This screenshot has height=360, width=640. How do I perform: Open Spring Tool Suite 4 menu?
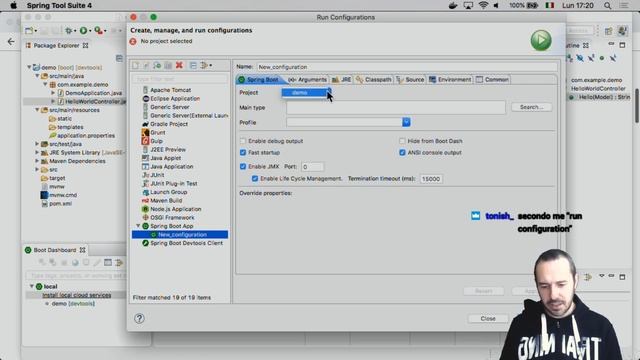(59, 5)
